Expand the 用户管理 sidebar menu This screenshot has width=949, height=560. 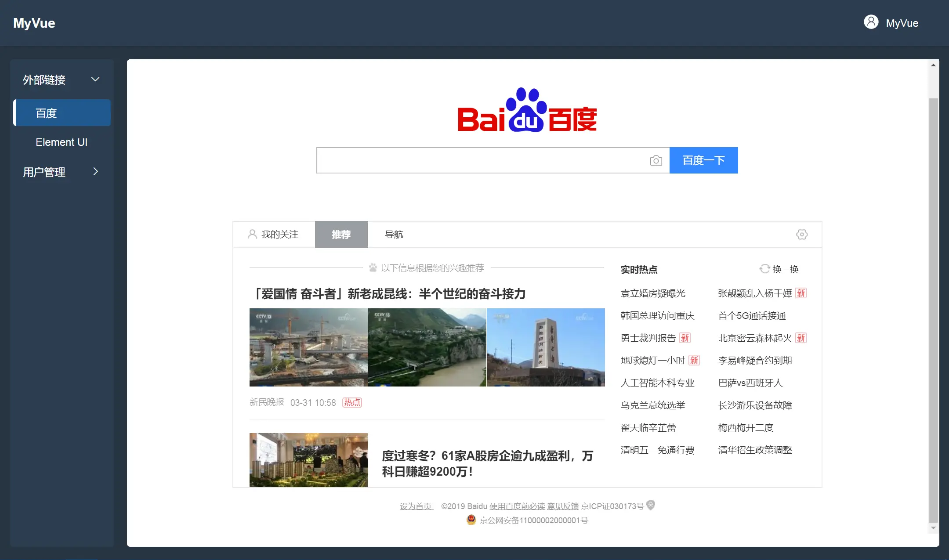coord(62,172)
